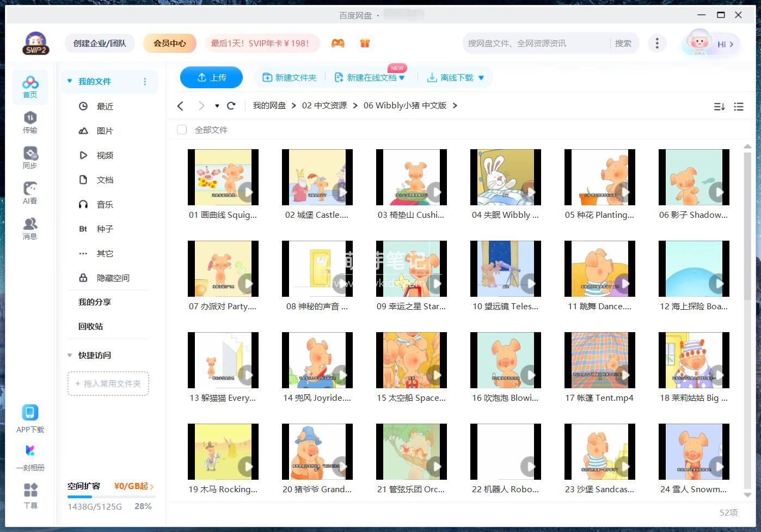Expand the 新建在线文档 dropdown arrow
This screenshot has width=761, height=532.
(x=401, y=77)
